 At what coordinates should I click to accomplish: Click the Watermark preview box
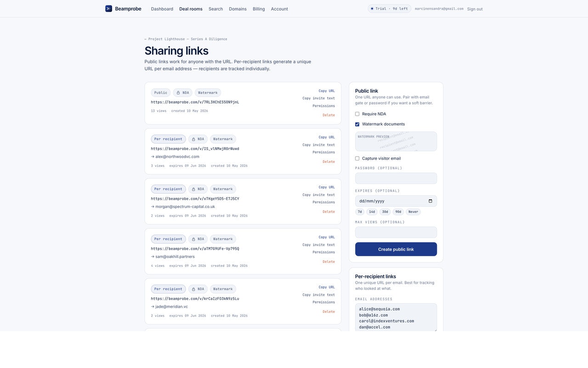[396, 141]
